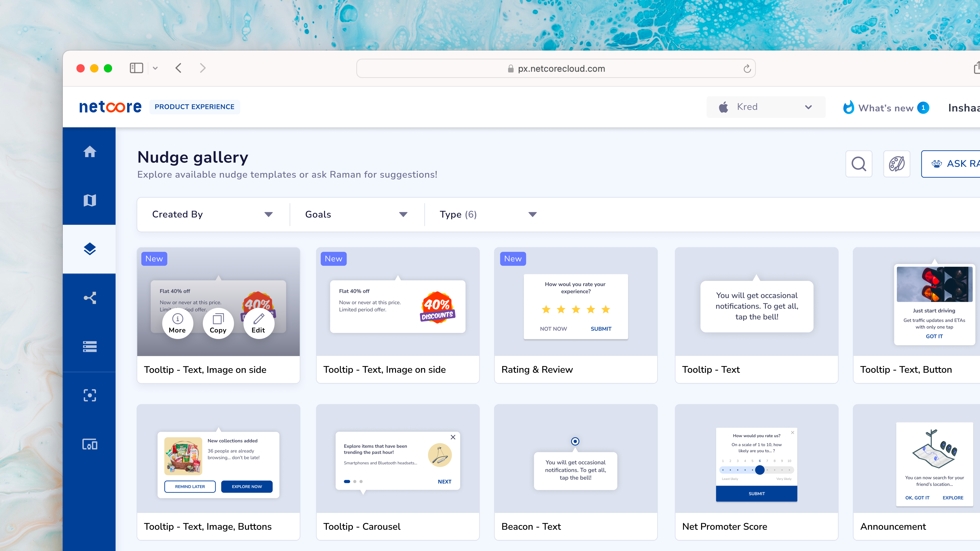Open the Tooltip - Text card thumbnail

click(757, 302)
